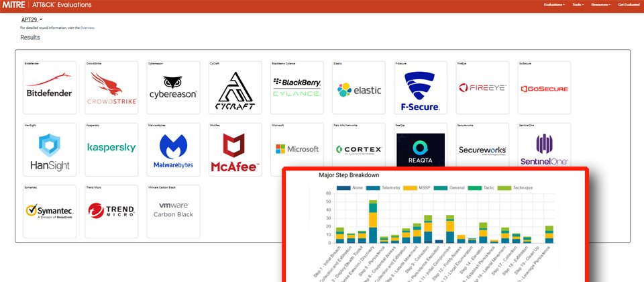Open the Elastic results card
Viewport: 644px width, 282px height.
tap(359, 87)
